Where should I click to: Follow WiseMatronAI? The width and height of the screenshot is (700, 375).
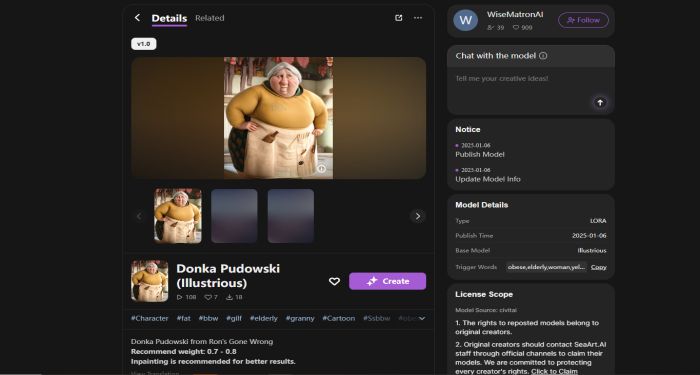coord(583,20)
